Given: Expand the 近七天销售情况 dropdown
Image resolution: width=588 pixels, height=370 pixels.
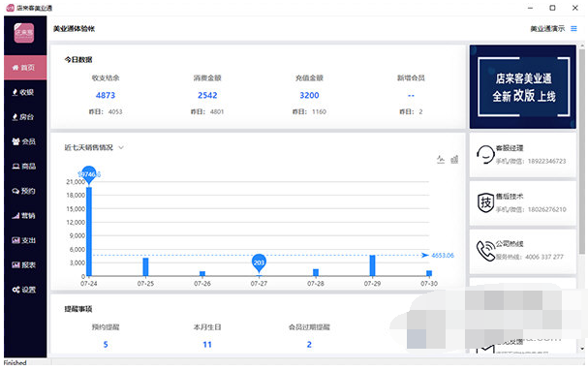Looking at the screenshot, I should [x=121, y=147].
